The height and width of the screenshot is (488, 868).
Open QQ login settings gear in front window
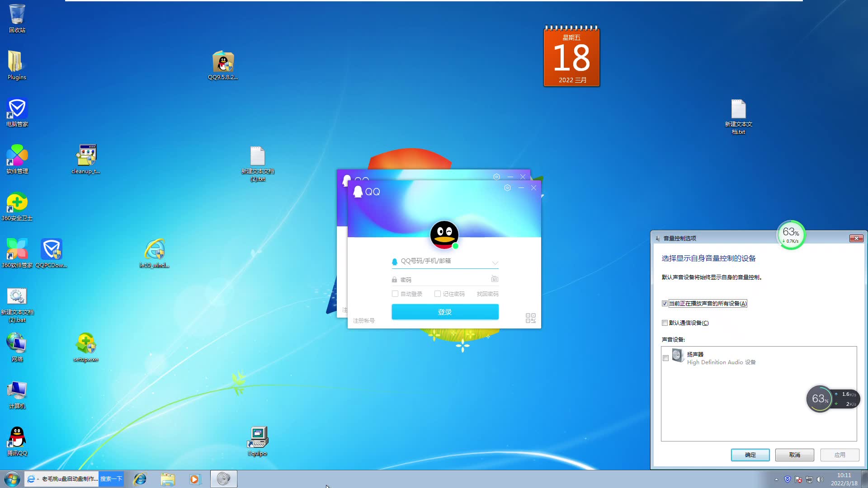tap(507, 188)
